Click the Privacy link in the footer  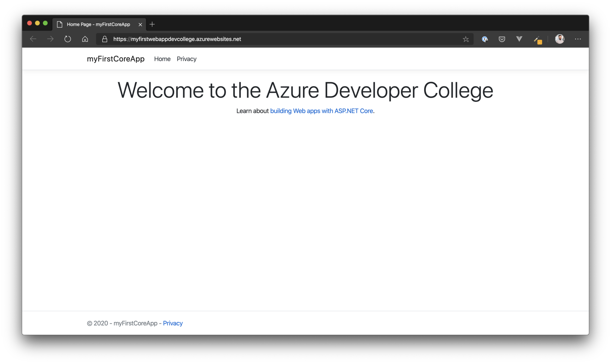tap(173, 323)
